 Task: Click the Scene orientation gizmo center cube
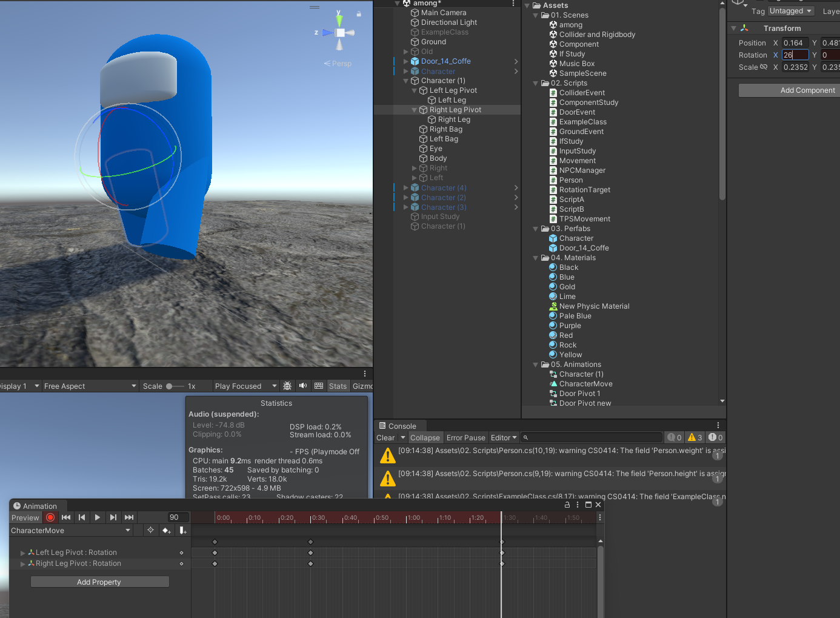[x=340, y=33]
